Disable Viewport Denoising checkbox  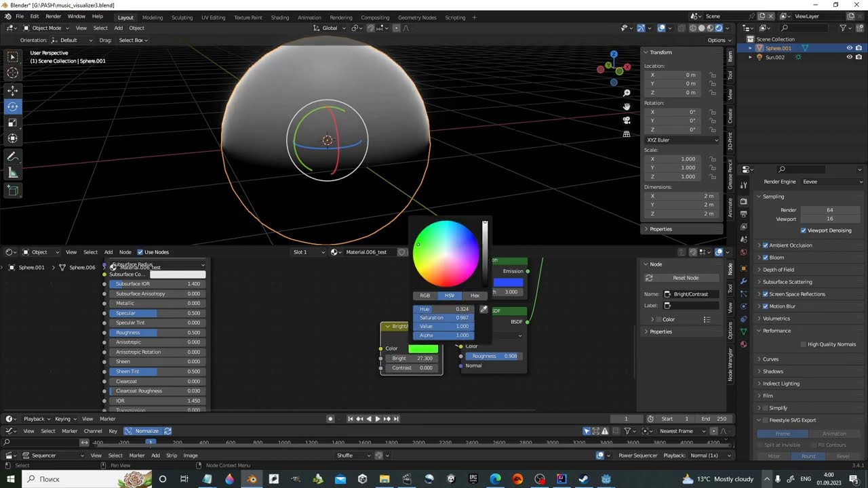(803, 230)
